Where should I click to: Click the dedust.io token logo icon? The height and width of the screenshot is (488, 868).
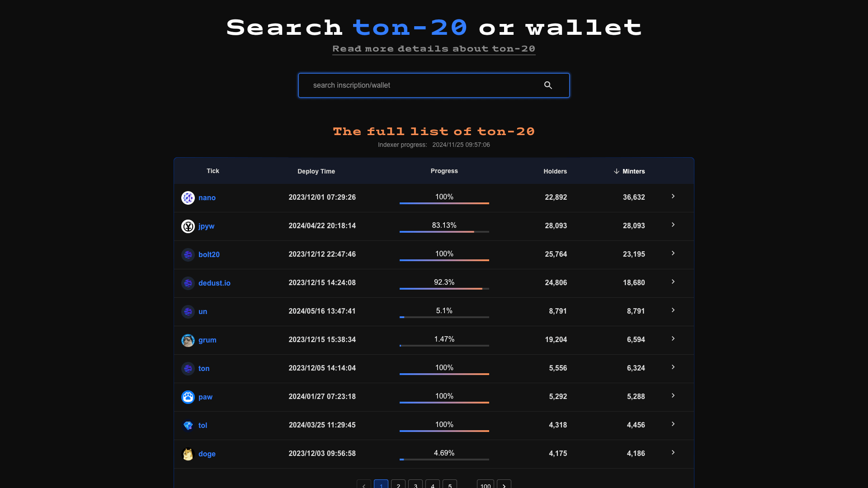pyautogui.click(x=188, y=283)
